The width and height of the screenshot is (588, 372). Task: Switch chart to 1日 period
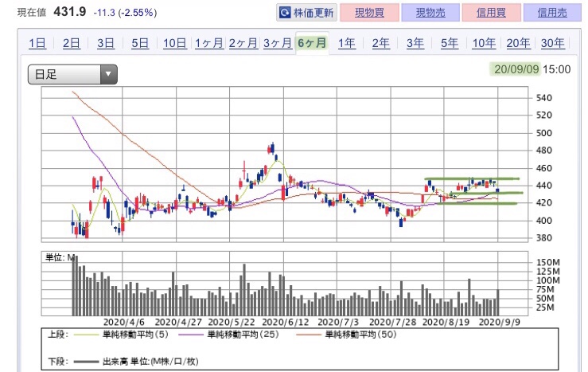[37, 43]
